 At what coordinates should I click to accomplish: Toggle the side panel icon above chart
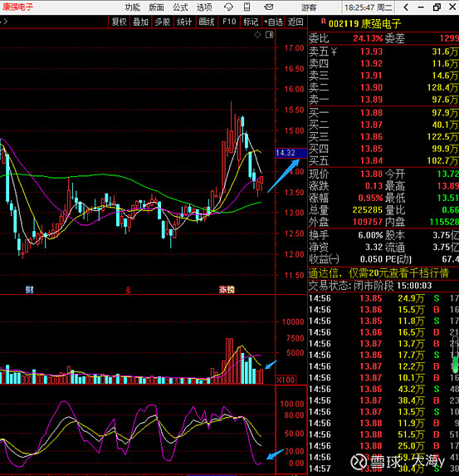pos(270,35)
